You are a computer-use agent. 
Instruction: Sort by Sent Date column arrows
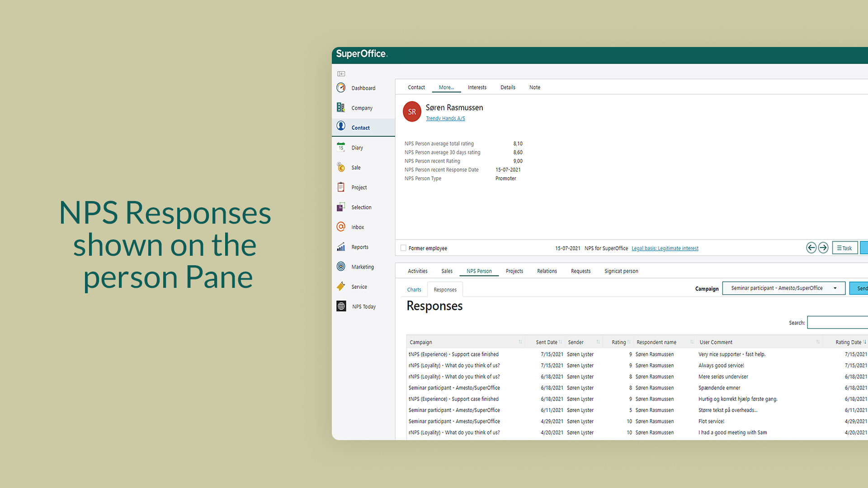[561, 342]
